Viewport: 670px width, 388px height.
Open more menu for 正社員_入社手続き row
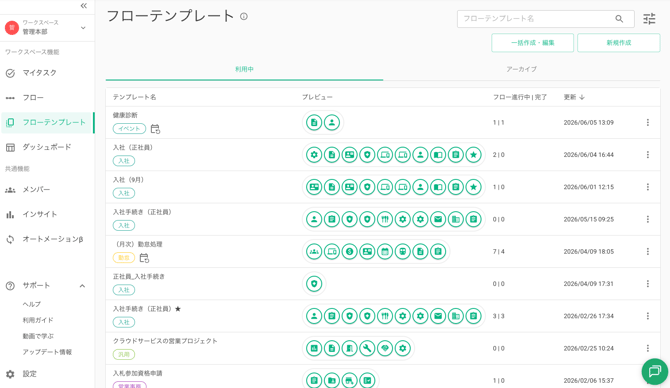point(648,284)
